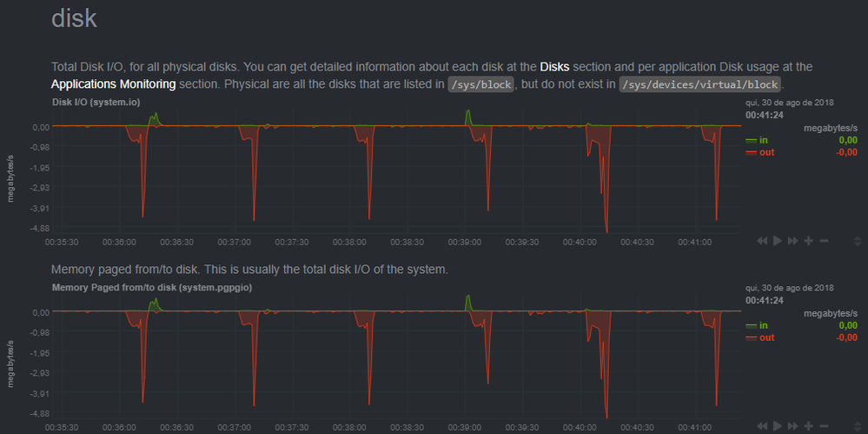This screenshot has height=434, width=868.
Task: Zoom in with plus icon on Disk I/O chart
Action: tap(809, 241)
